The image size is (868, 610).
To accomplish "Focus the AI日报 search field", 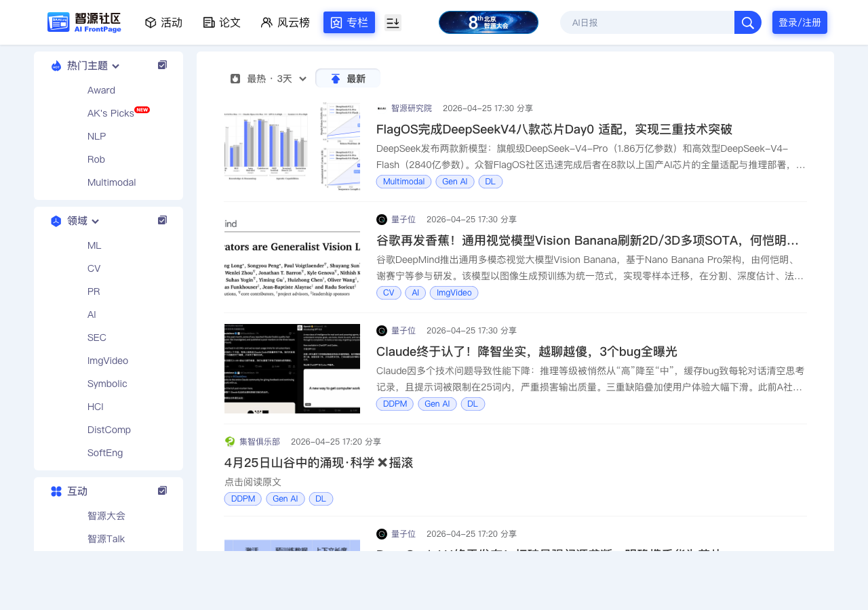I will click(647, 22).
